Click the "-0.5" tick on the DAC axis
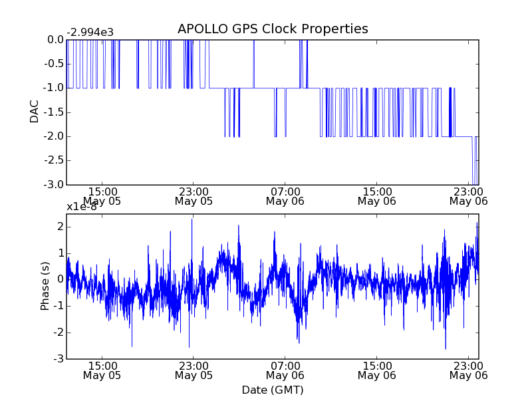The width and height of the screenshot is (532, 399). [x=54, y=64]
